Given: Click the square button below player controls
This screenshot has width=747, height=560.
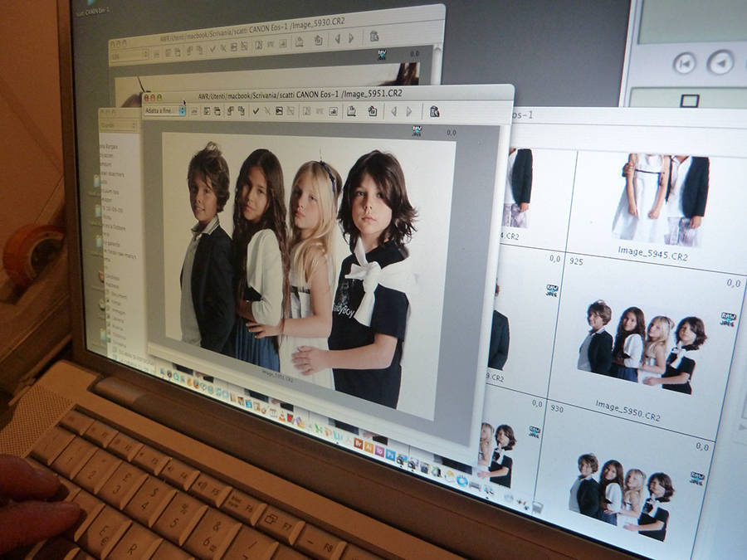Looking at the screenshot, I should click(689, 100).
